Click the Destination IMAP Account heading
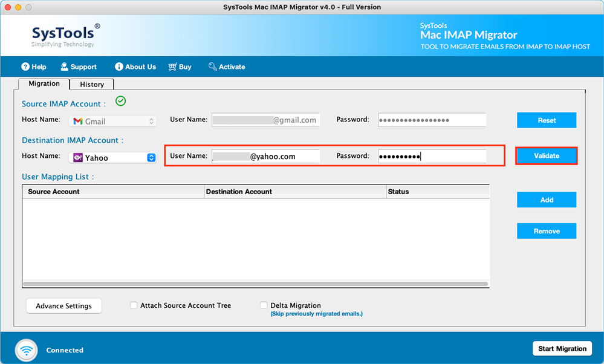Image resolution: width=604 pixels, height=364 pixels. (x=73, y=140)
